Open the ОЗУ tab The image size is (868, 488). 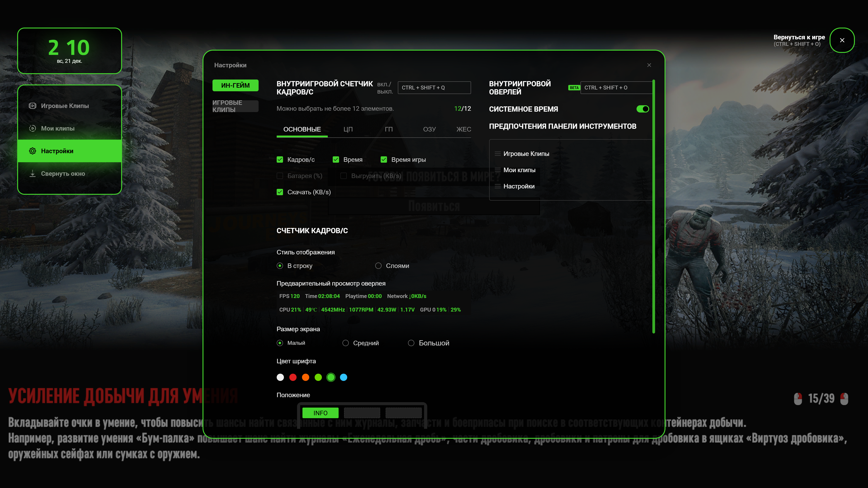pyautogui.click(x=429, y=129)
